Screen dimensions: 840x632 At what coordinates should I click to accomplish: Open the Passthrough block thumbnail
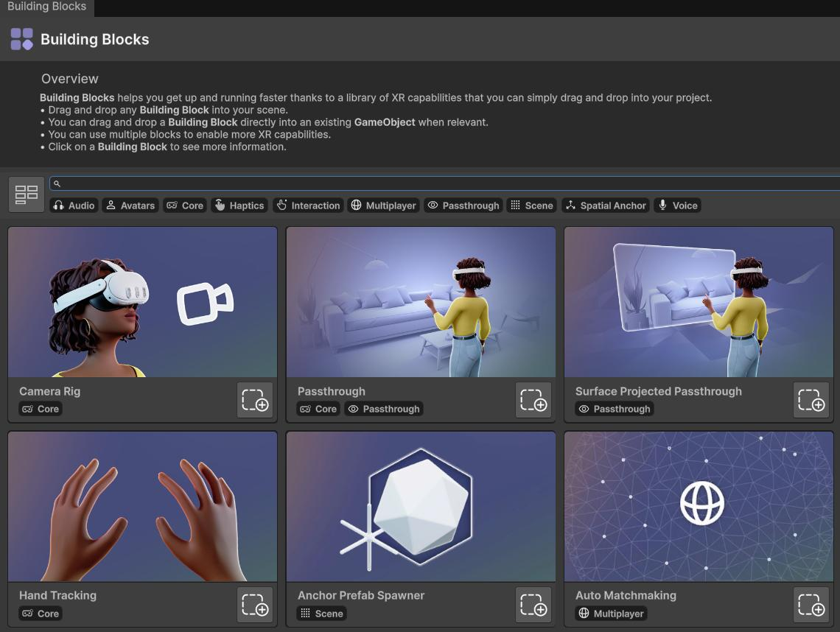(421, 302)
